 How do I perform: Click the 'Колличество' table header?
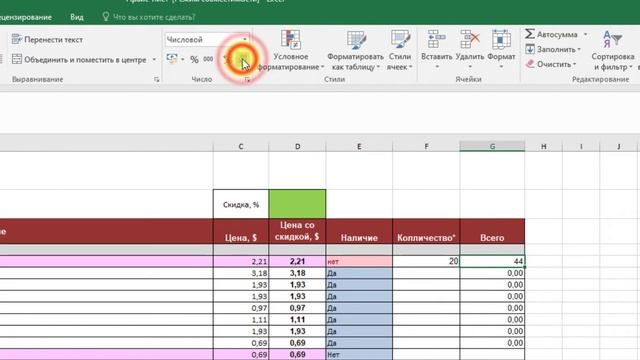coord(426,231)
